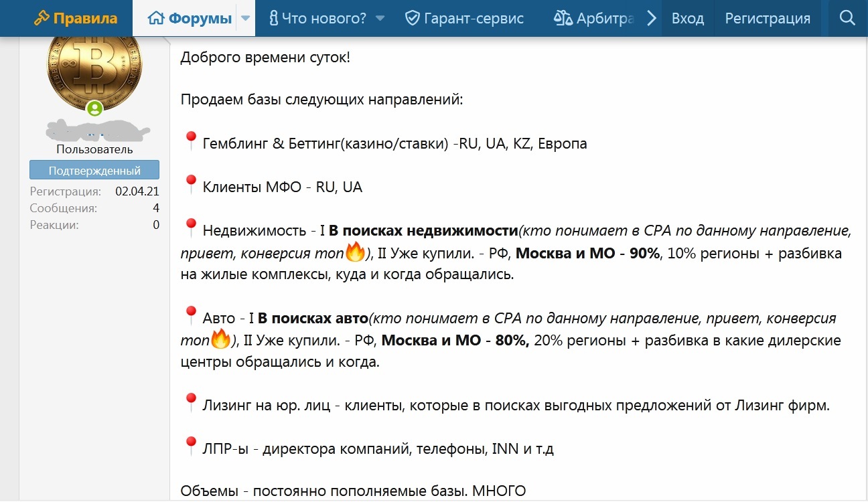Screen dimensions: 868x502
Task: Click the gavel icon beside Правила
Action: (x=42, y=18)
